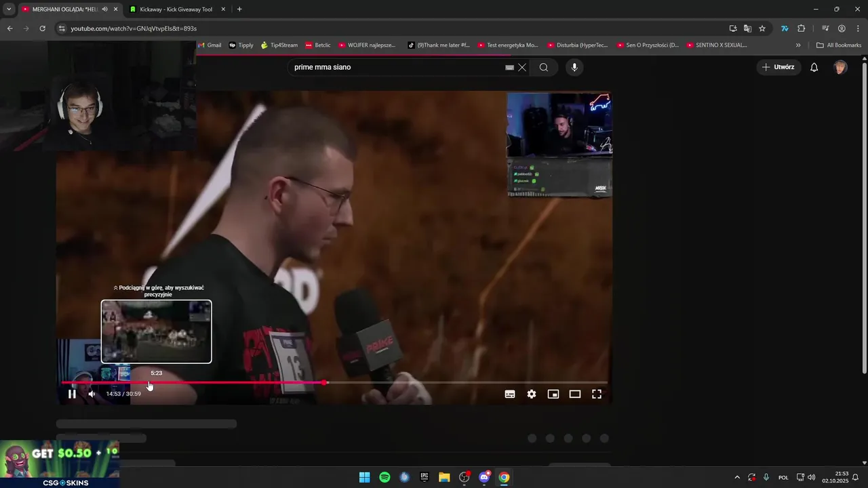Close the Kickaway tab

coord(223,9)
